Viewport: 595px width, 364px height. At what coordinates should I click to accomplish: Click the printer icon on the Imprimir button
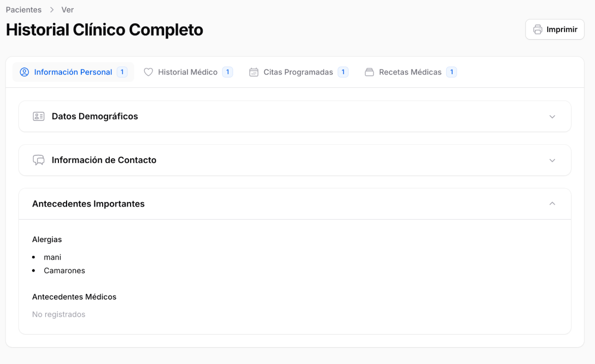[538, 29]
